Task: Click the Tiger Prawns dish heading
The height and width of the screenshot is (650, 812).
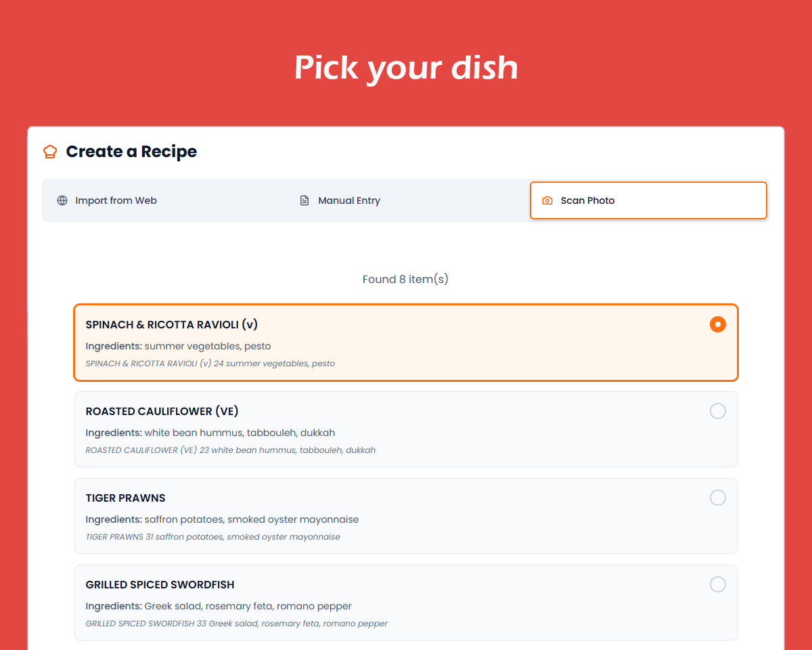Action: click(x=125, y=498)
